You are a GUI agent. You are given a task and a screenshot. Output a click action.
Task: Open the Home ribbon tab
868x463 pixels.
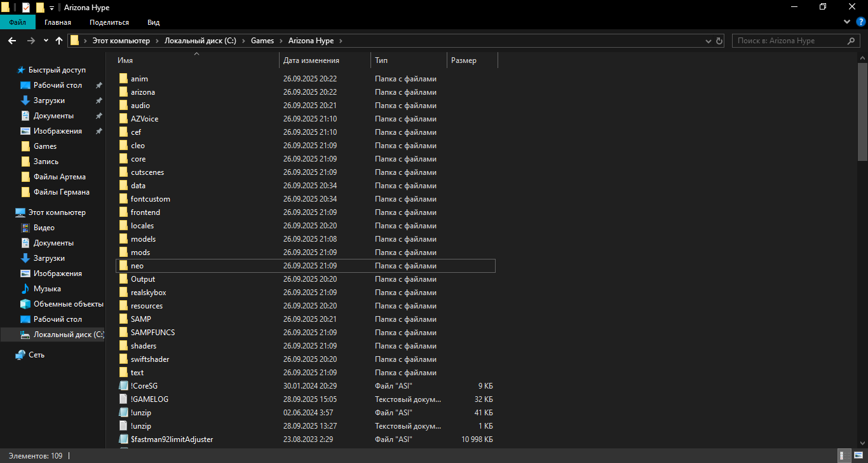point(58,22)
